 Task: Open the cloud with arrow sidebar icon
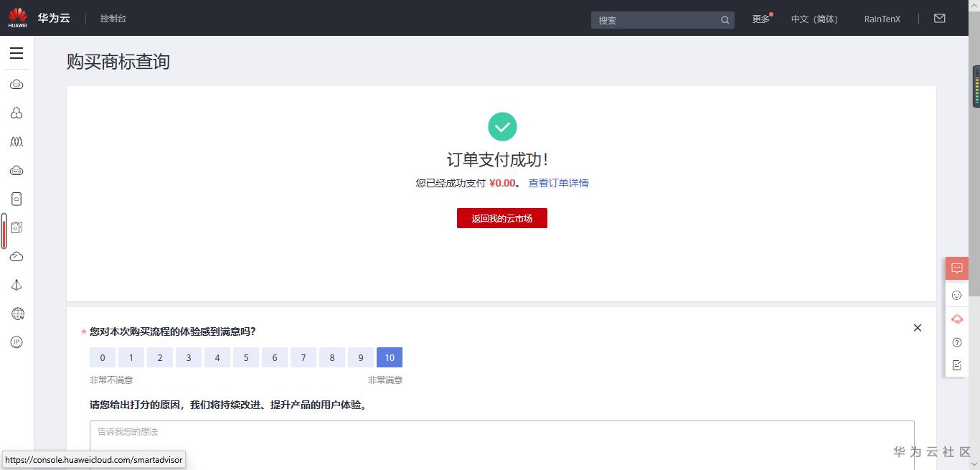17,256
